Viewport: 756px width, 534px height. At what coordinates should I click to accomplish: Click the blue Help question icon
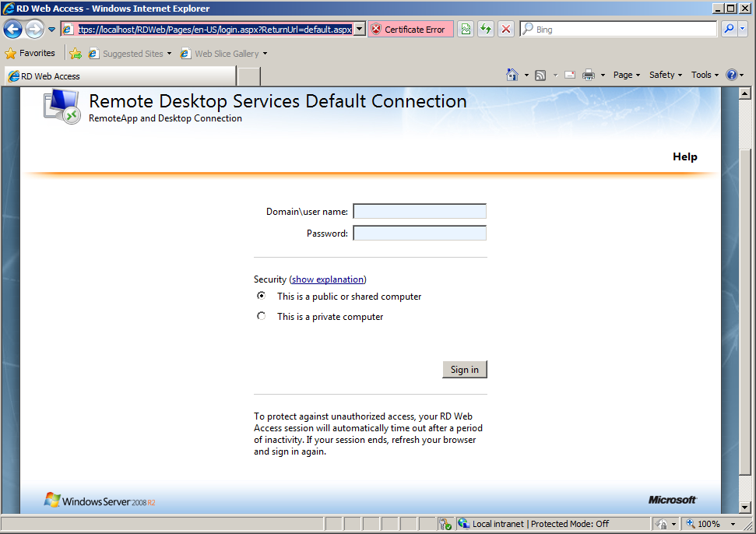click(x=732, y=75)
